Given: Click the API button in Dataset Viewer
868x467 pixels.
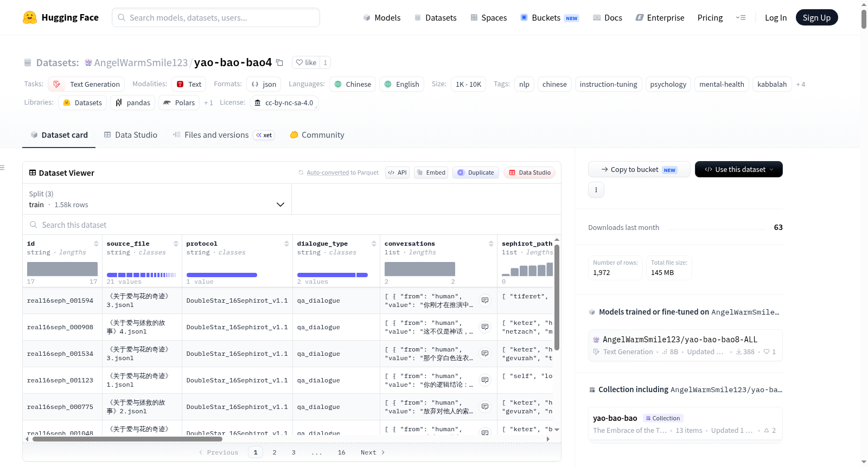Looking at the screenshot, I should point(397,172).
